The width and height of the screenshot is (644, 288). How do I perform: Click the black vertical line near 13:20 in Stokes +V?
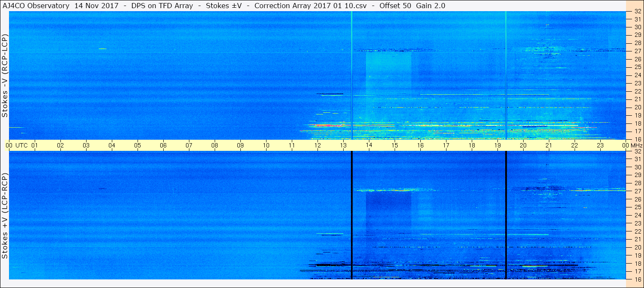[x=352, y=215]
